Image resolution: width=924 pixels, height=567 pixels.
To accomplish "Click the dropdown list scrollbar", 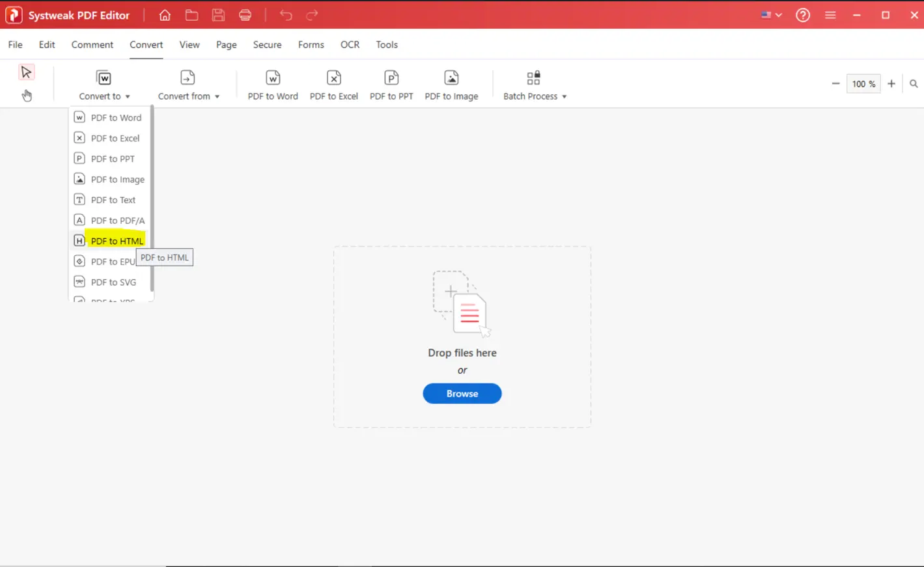I will coord(152,199).
